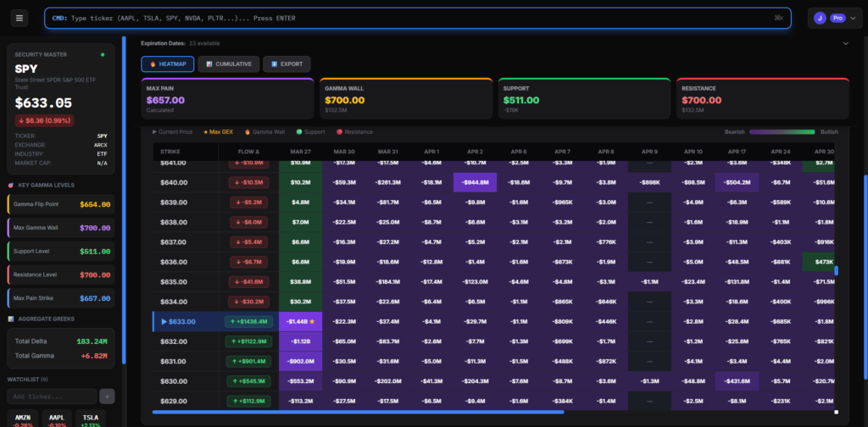Click the -$944.8M cell in APR 2 column
The width and height of the screenshot is (868, 427).
click(475, 182)
